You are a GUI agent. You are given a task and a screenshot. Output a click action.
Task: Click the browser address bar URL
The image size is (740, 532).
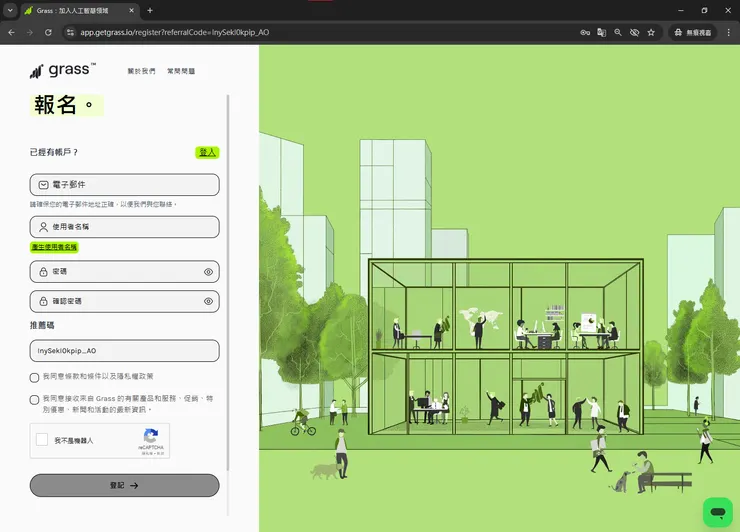(x=175, y=33)
